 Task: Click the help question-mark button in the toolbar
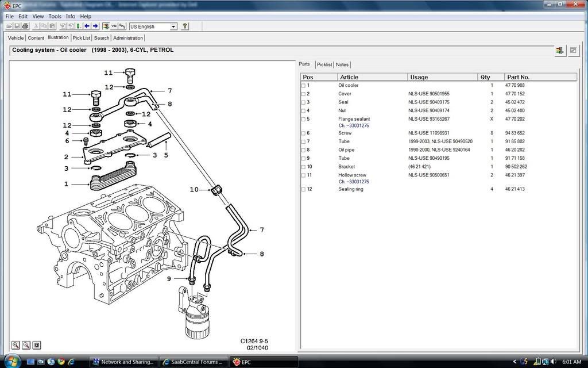[x=185, y=26]
